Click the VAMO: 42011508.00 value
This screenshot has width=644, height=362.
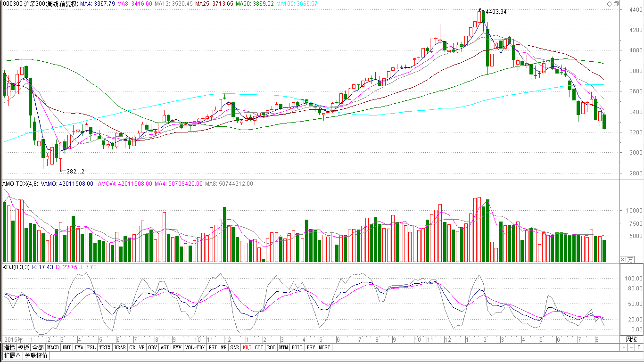67,184
